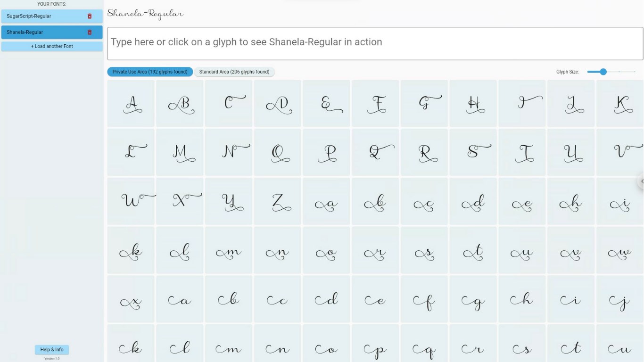
Task: Adjust the Glyph Size slider
Action: pos(603,72)
